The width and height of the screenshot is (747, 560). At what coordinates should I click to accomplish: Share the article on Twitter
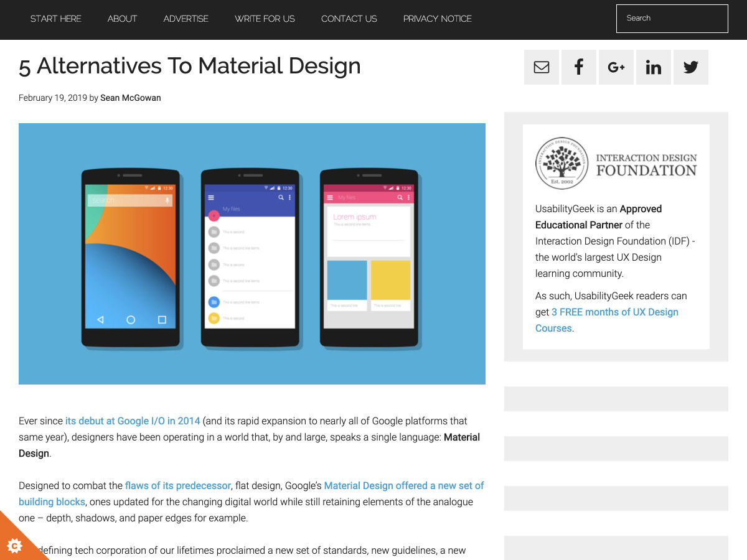[x=691, y=67]
